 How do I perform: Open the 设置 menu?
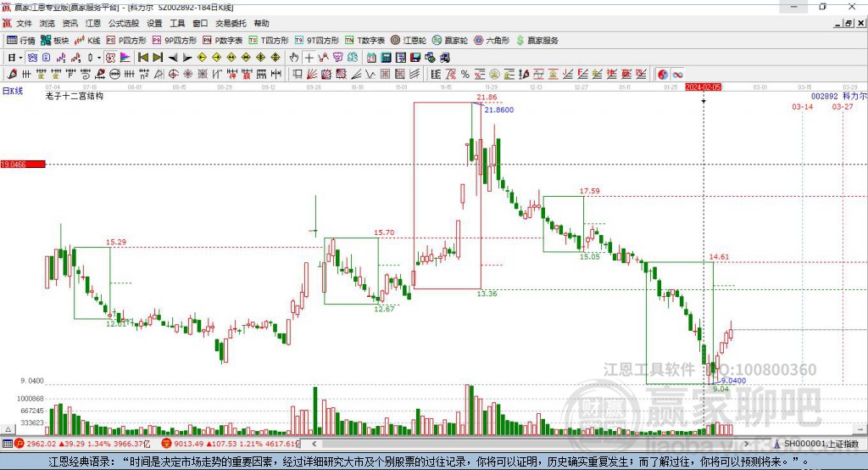coord(154,23)
